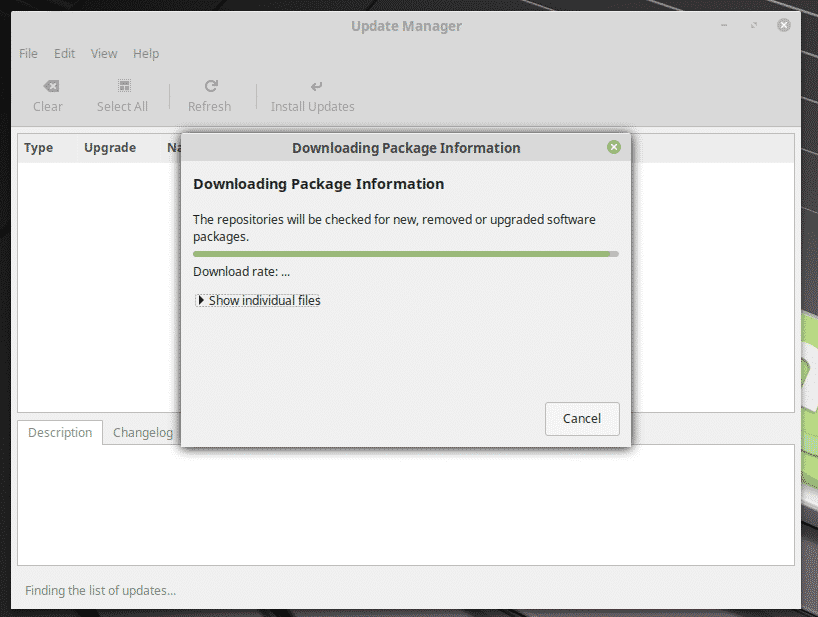This screenshot has width=818, height=617.
Task: Close the Downloading Package Information dialog
Action: 614,147
